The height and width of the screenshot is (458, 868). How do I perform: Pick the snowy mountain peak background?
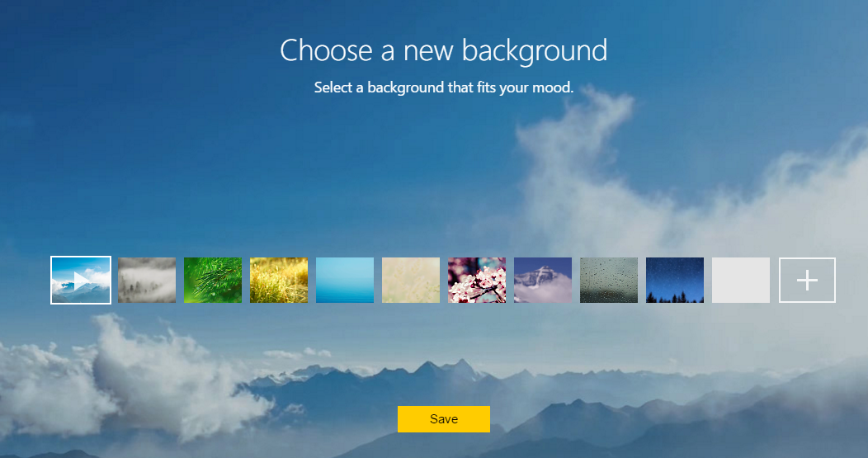[543, 281]
